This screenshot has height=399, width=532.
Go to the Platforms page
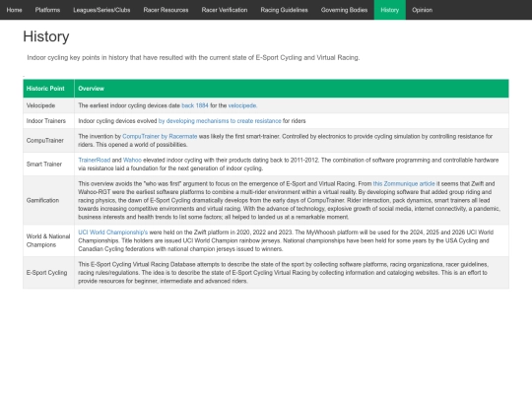coord(47,10)
